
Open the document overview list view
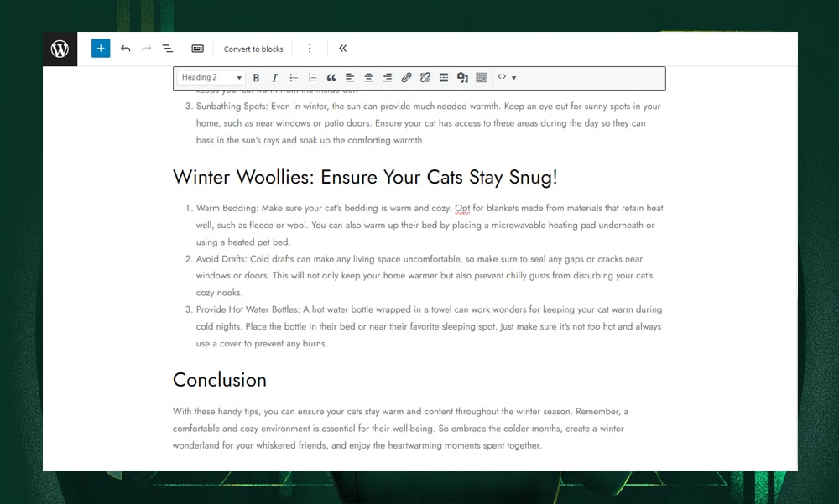(167, 49)
